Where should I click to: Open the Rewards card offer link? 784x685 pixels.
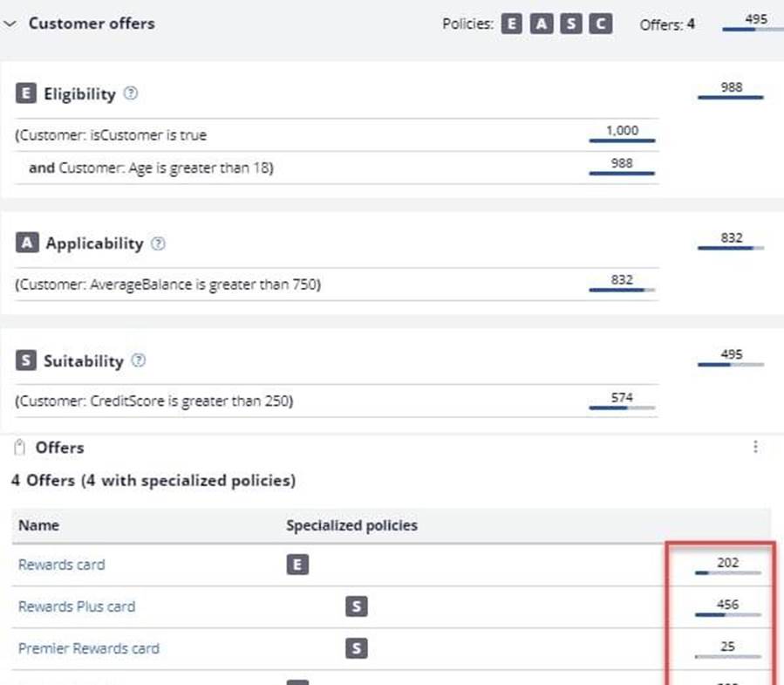click(x=61, y=565)
